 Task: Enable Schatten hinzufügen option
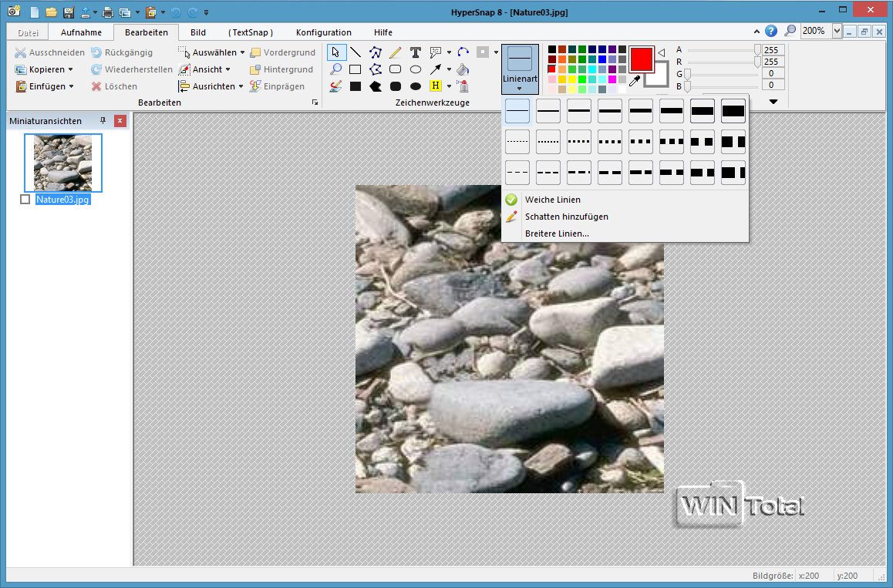click(x=566, y=217)
